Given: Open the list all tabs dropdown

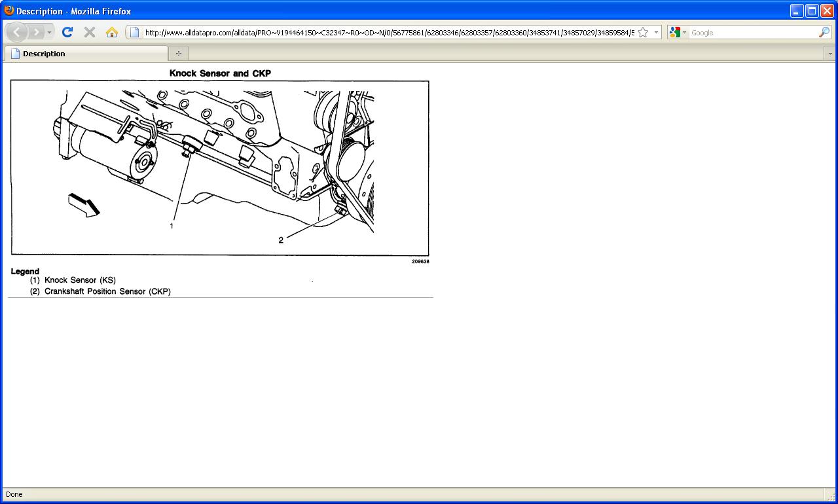Looking at the screenshot, I should 830,54.
